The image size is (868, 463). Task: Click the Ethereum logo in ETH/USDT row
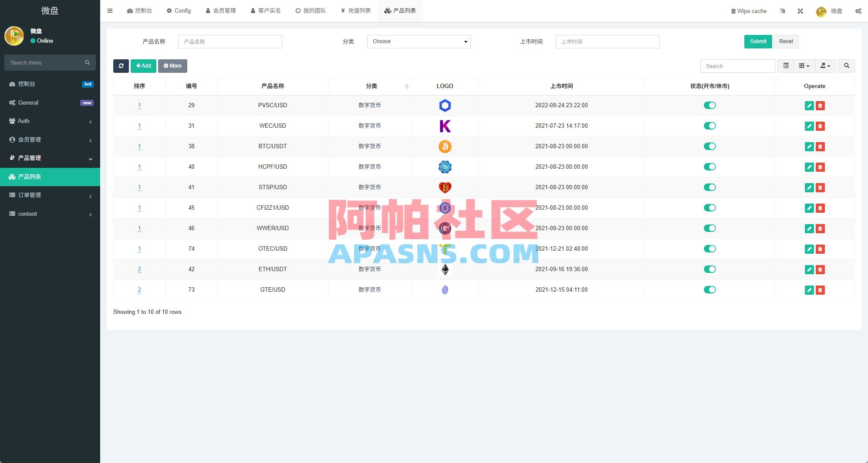point(445,269)
